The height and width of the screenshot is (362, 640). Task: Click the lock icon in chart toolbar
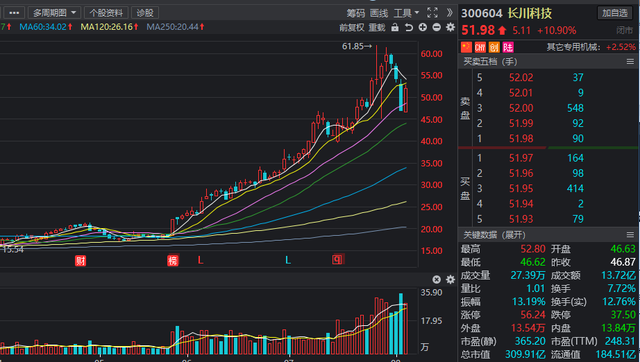pyautogui.click(x=395, y=28)
